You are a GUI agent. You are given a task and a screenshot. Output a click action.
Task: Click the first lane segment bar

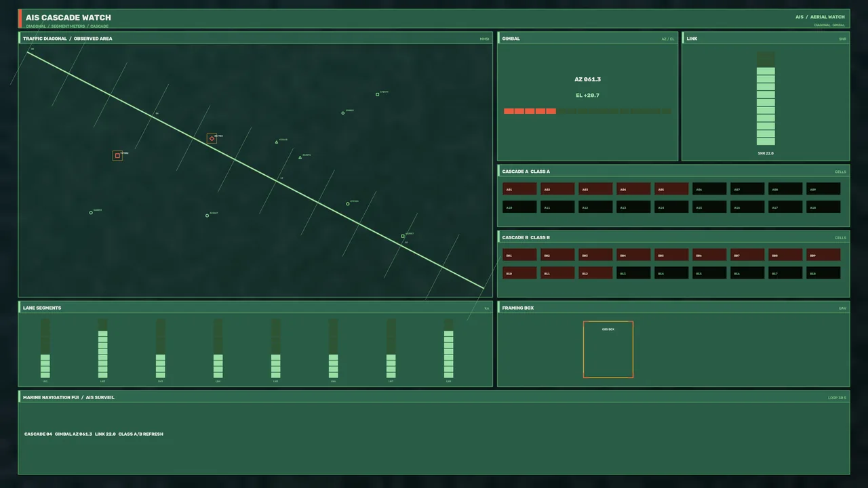click(45, 348)
